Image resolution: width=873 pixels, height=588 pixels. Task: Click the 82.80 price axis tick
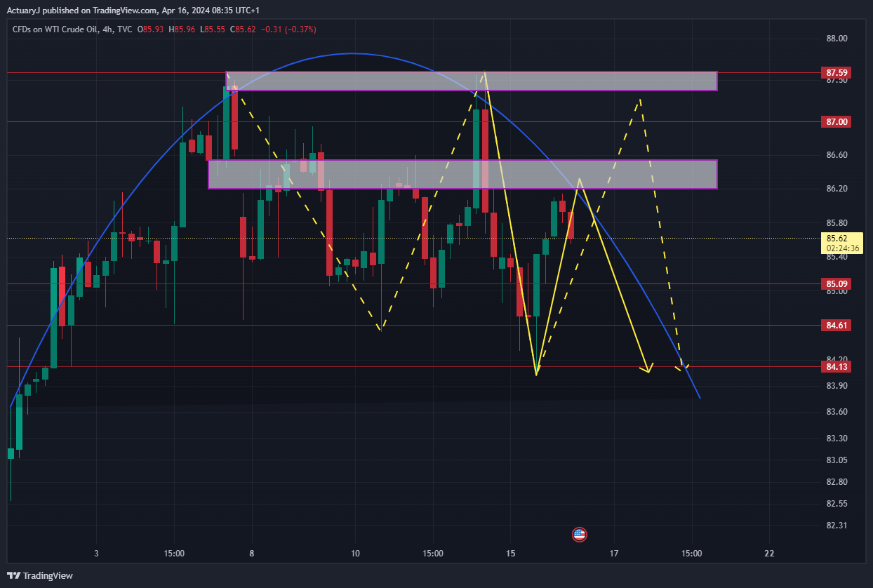click(x=837, y=482)
